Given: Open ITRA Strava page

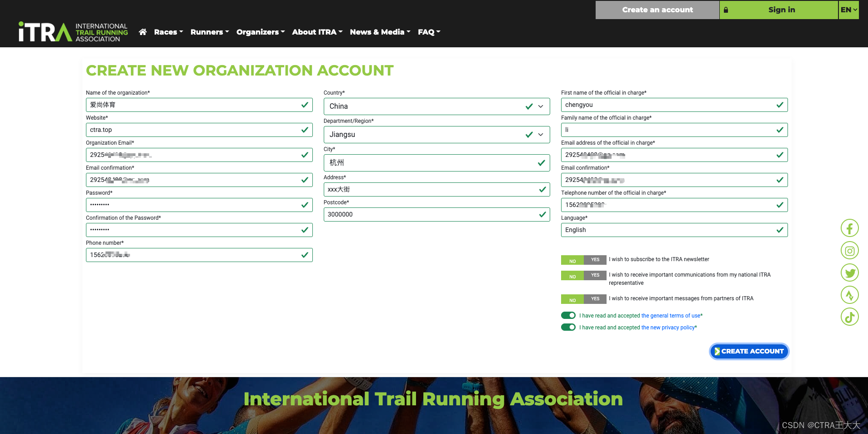Looking at the screenshot, I should 849,295.
